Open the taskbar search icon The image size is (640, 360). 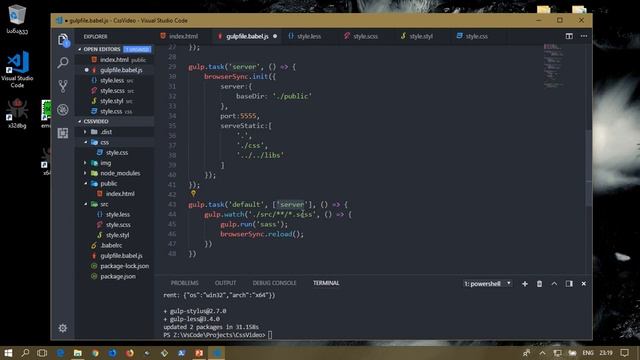point(25,353)
